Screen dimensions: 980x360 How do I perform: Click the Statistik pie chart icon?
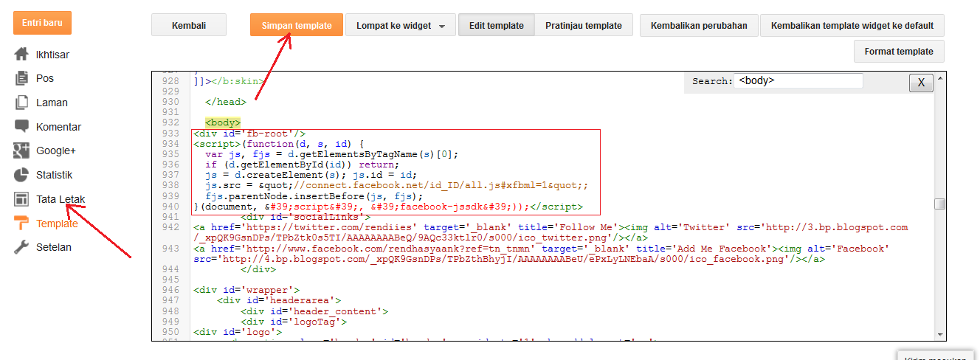pyautogui.click(x=21, y=175)
